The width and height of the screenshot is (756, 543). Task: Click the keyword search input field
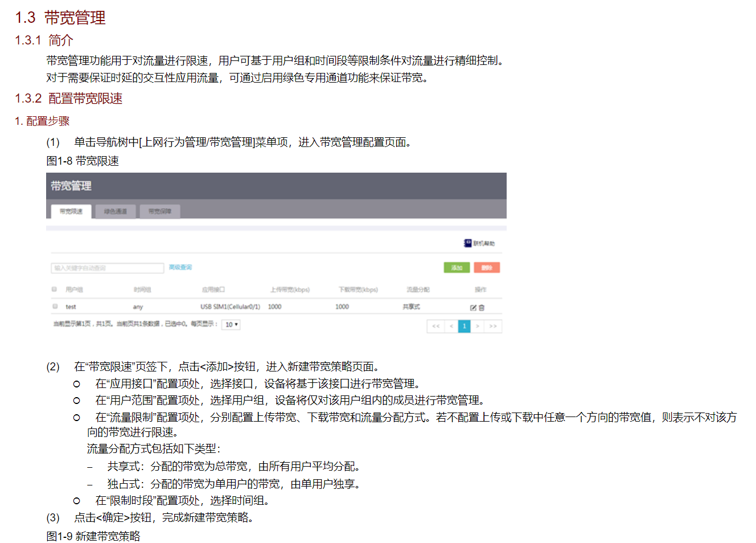pos(108,268)
